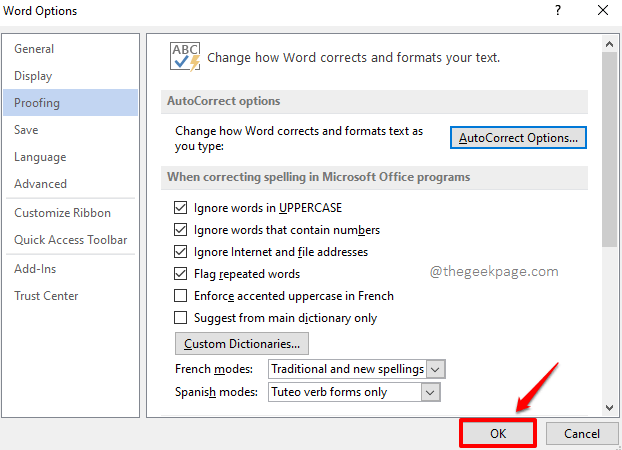Toggle Ignore words in UPPERCASE checkbox
The image size is (622, 450).
(x=181, y=208)
